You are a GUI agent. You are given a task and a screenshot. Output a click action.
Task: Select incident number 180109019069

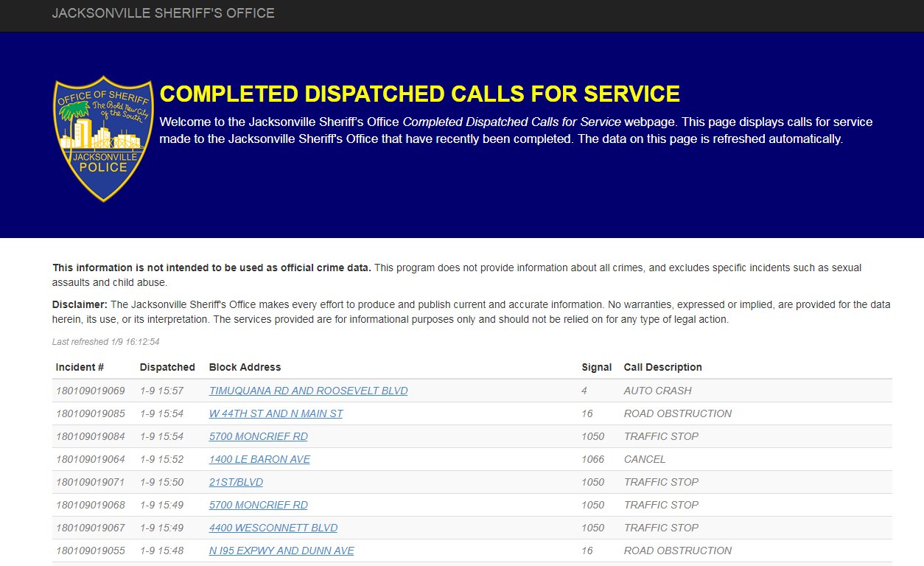pos(90,391)
